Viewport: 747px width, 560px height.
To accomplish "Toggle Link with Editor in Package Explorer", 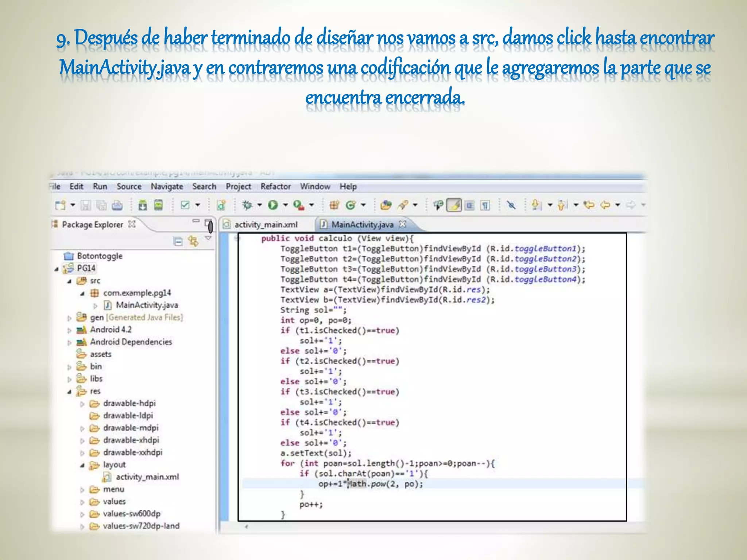I will pyautogui.click(x=193, y=241).
